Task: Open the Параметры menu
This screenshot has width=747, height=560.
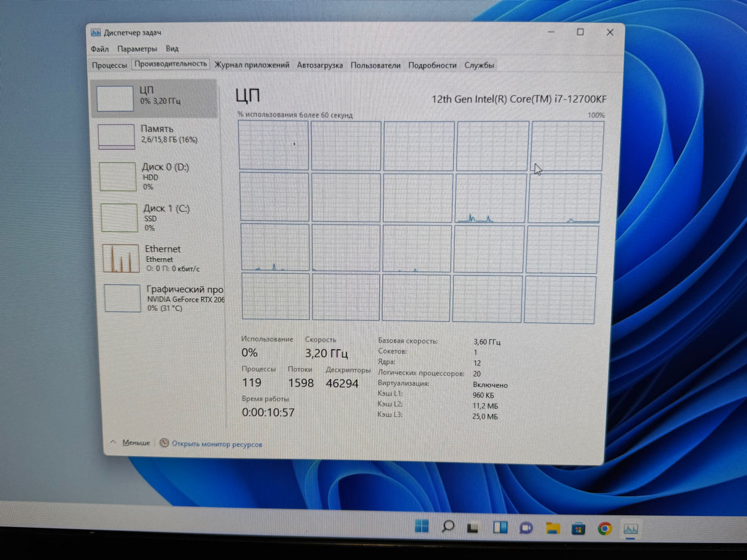Action: point(137,49)
